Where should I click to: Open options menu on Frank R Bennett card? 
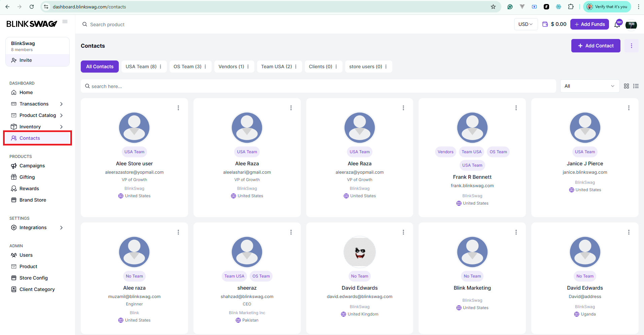point(516,108)
